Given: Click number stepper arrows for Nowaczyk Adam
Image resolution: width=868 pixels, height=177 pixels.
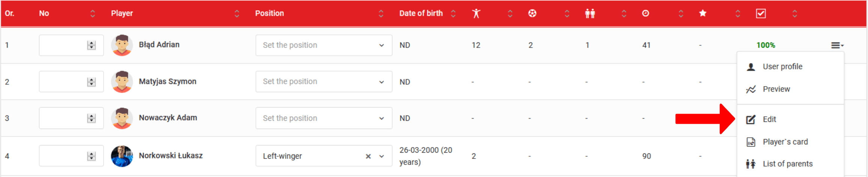Looking at the screenshot, I should click(x=91, y=118).
